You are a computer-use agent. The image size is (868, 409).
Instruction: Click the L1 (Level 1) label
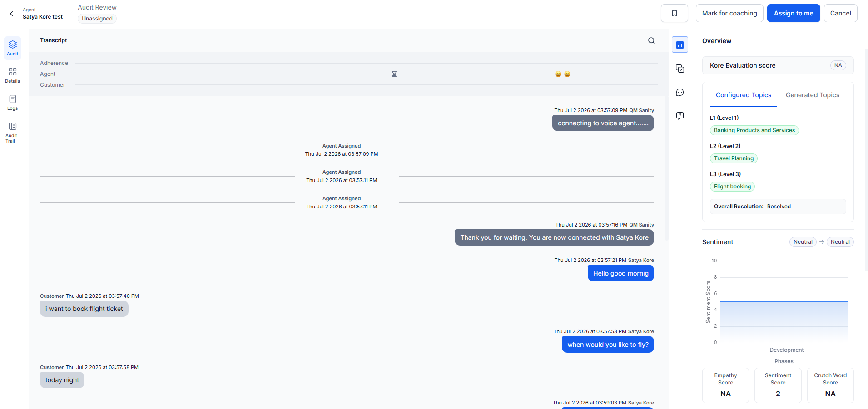(724, 118)
